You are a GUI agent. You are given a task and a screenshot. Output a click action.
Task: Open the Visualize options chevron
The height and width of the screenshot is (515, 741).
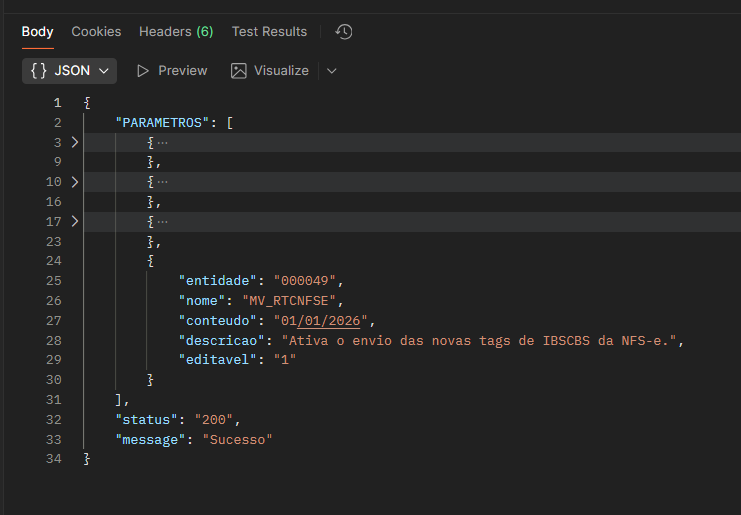332,71
